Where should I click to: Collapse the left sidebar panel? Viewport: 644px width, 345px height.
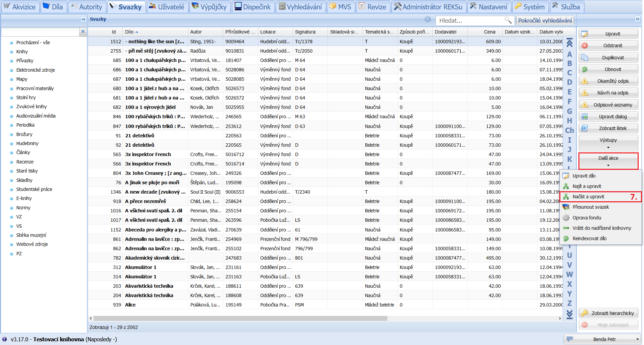click(83, 19)
